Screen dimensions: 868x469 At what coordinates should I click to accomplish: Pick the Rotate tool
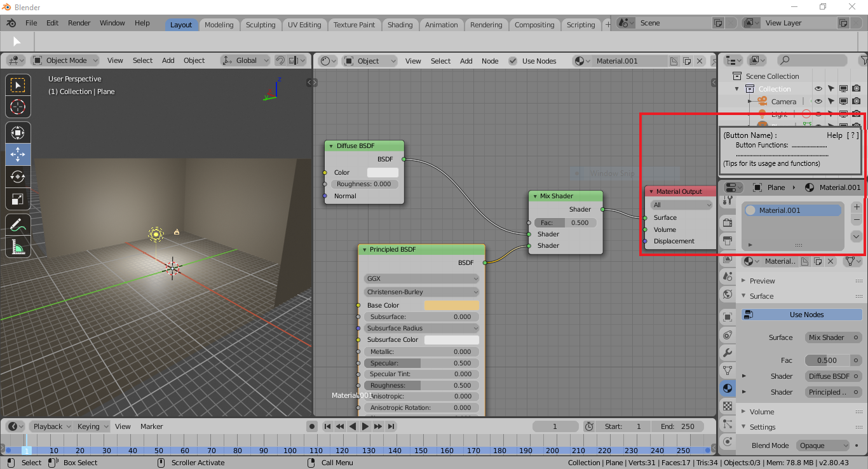pos(18,176)
